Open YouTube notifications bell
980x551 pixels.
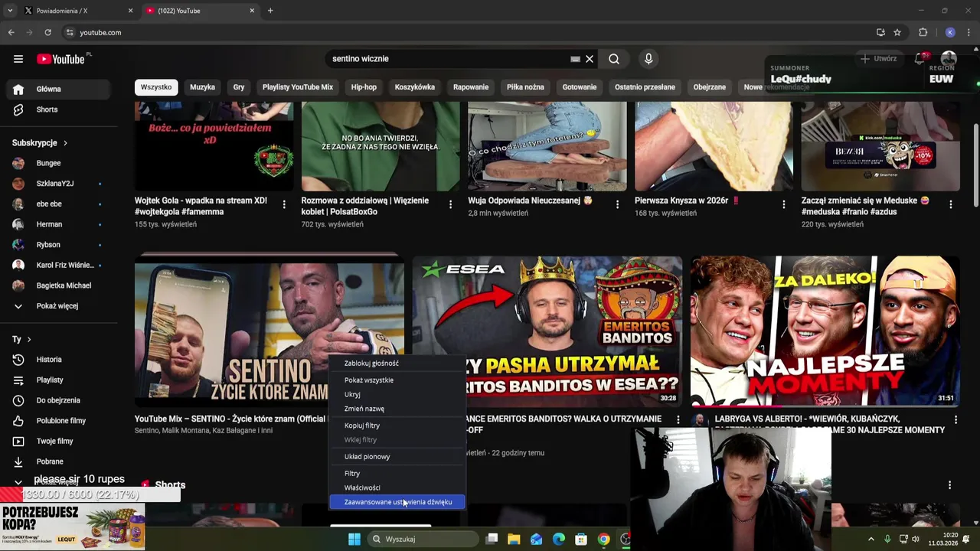point(921,59)
